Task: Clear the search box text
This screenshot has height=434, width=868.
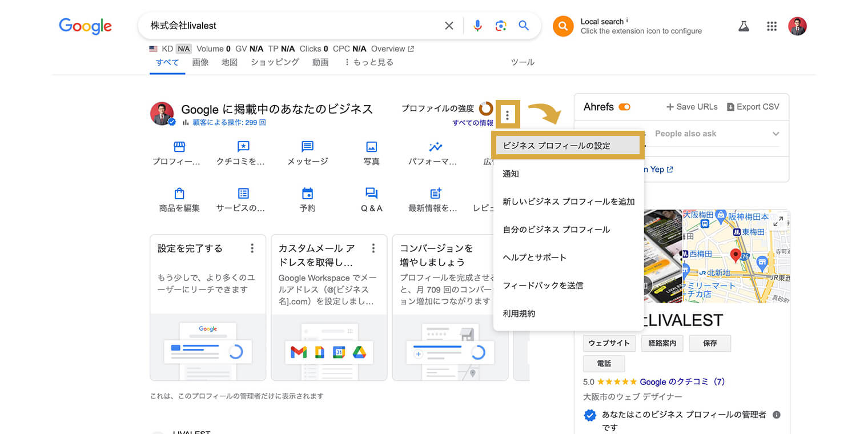Action: click(449, 26)
